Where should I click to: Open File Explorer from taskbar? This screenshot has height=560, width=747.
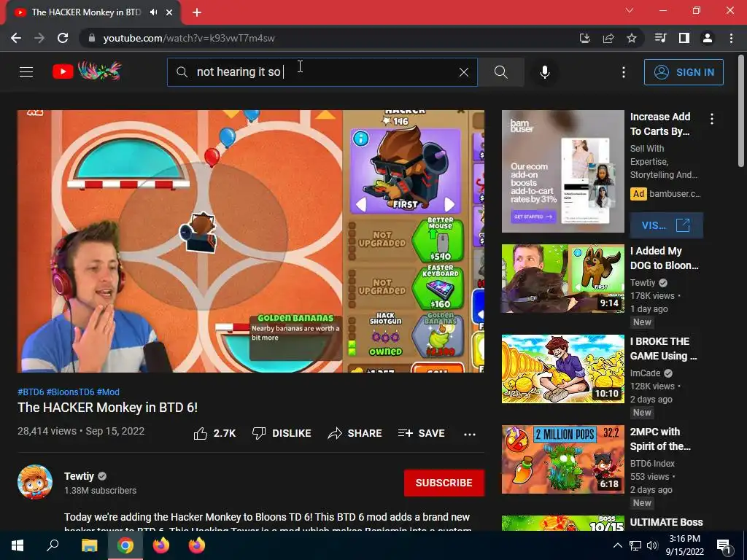(x=89, y=545)
